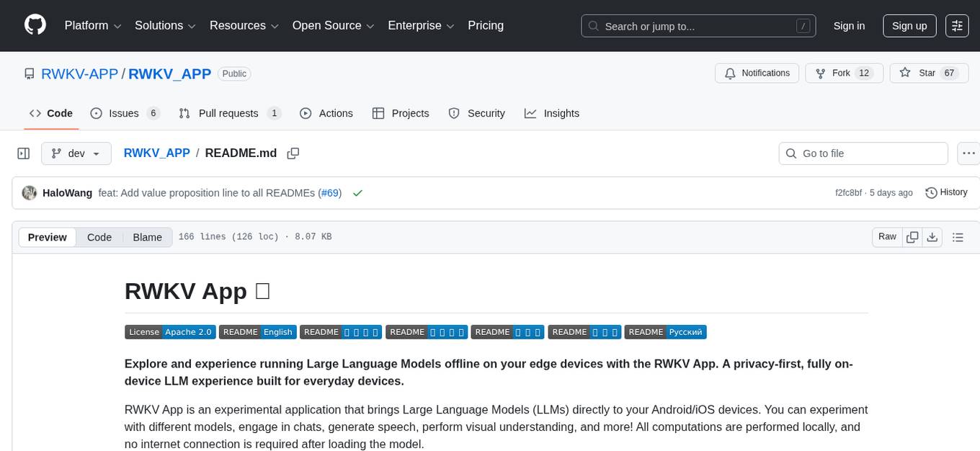The height and width of the screenshot is (451, 980).
Task: Open the document outline panel
Action: tap(958, 237)
